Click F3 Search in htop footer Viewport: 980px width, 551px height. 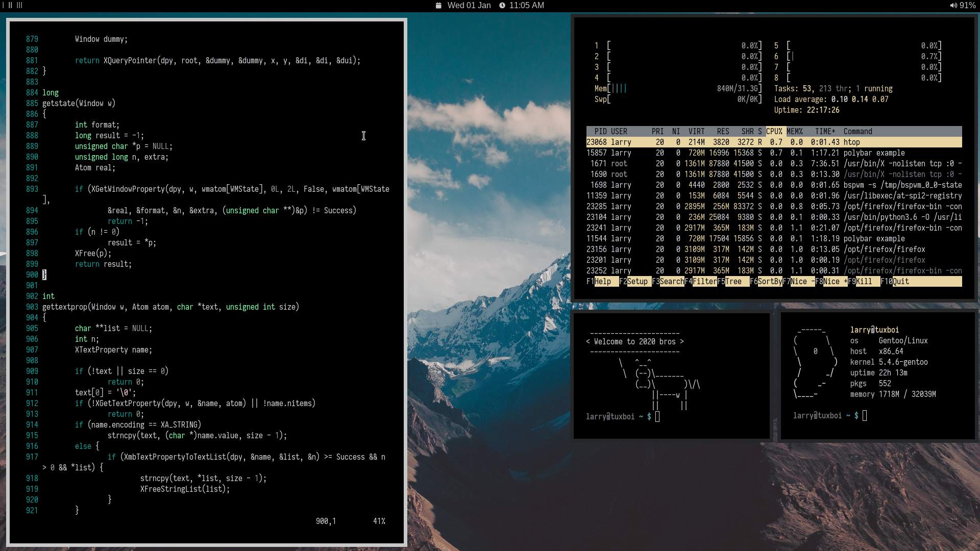pyautogui.click(x=671, y=282)
